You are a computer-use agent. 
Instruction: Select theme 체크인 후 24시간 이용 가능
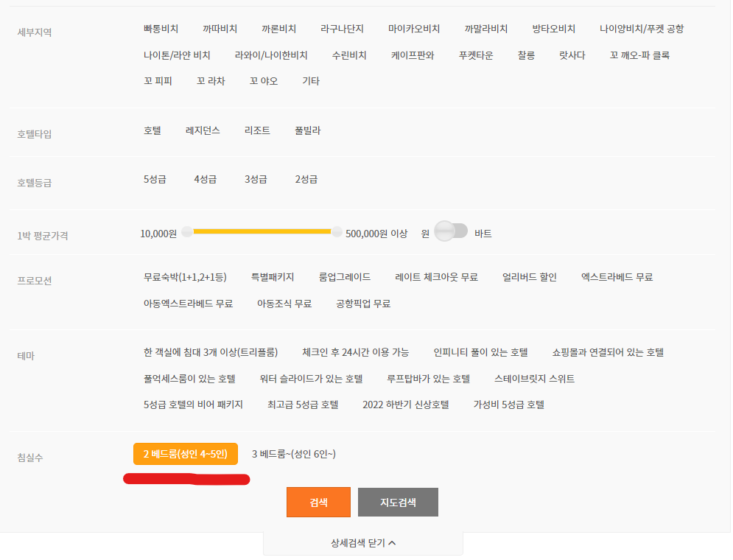point(355,352)
